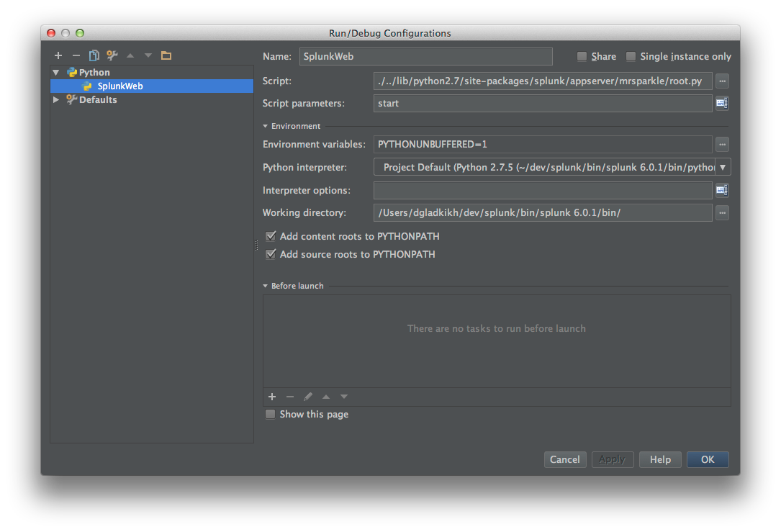Edit Environment variables with the ellipsis button
This screenshot has height=532, width=781.
point(722,145)
